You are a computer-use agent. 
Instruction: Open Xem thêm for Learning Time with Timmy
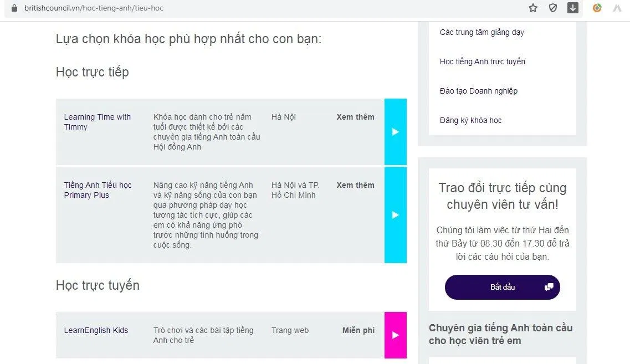coord(355,117)
